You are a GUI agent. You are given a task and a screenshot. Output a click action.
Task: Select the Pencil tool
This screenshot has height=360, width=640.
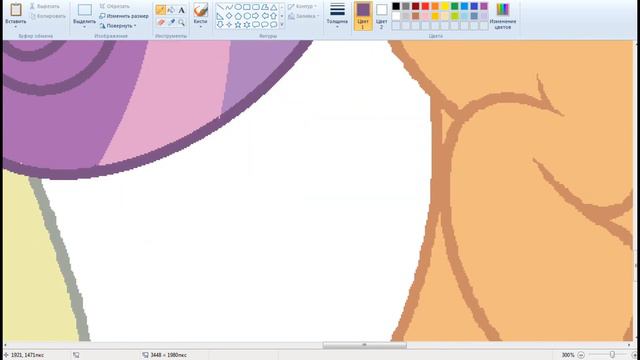(161, 10)
